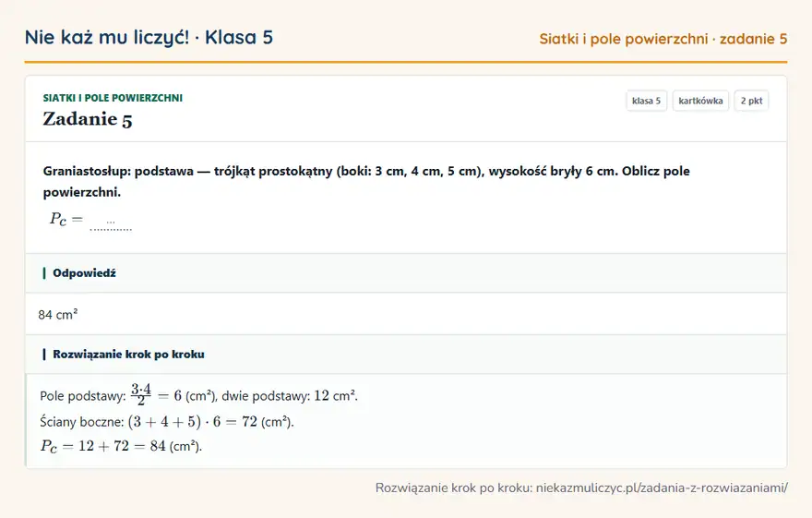This screenshot has height=518, width=812.
Task: Select the 'Zadanie 5' heading
Action: pos(88,119)
